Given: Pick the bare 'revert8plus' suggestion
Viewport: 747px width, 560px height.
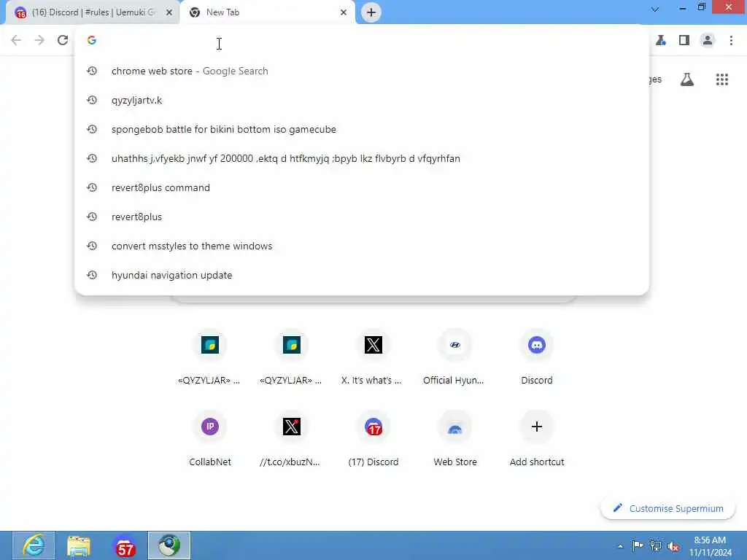Looking at the screenshot, I should pyautogui.click(x=362, y=217).
